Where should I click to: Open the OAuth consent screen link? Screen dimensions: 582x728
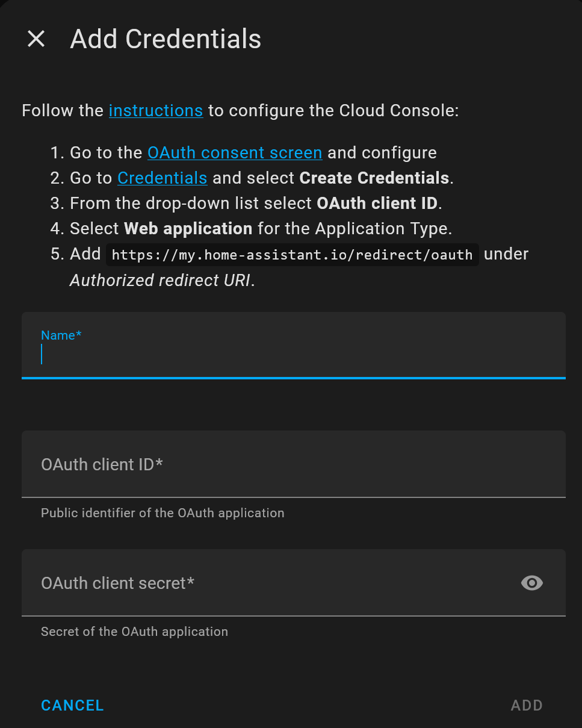coord(234,152)
